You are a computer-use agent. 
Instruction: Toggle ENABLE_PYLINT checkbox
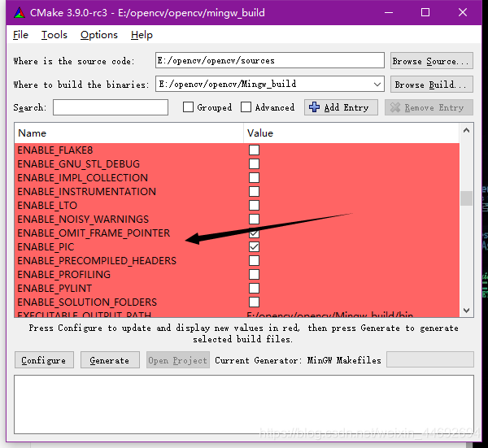pyautogui.click(x=254, y=288)
